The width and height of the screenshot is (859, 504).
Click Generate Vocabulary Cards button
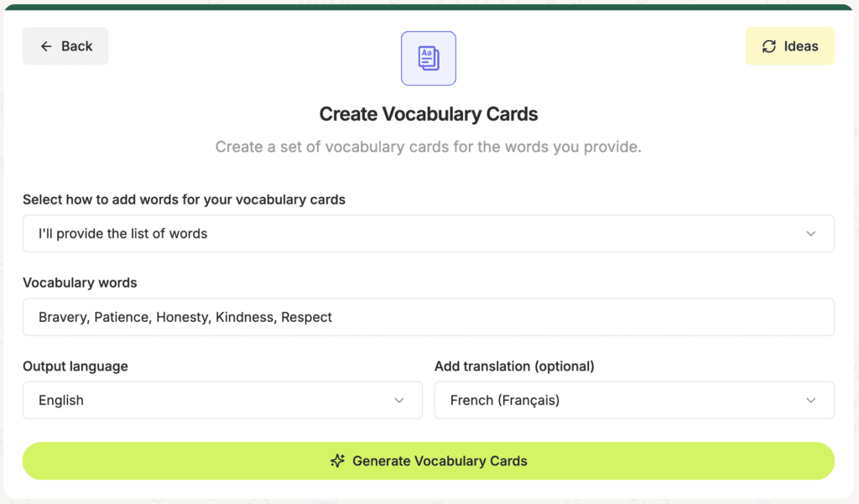click(429, 460)
